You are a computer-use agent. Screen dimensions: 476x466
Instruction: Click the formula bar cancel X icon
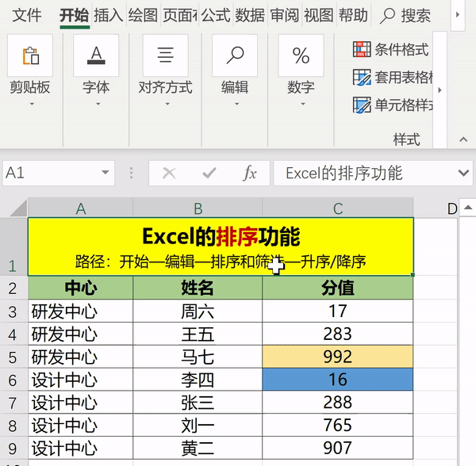point(169,173)
